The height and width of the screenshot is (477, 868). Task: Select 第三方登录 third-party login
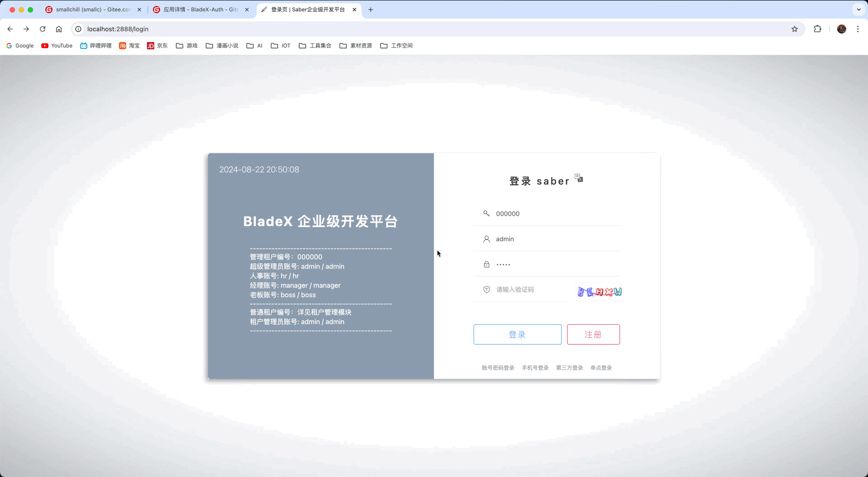[x=569, y=368]
